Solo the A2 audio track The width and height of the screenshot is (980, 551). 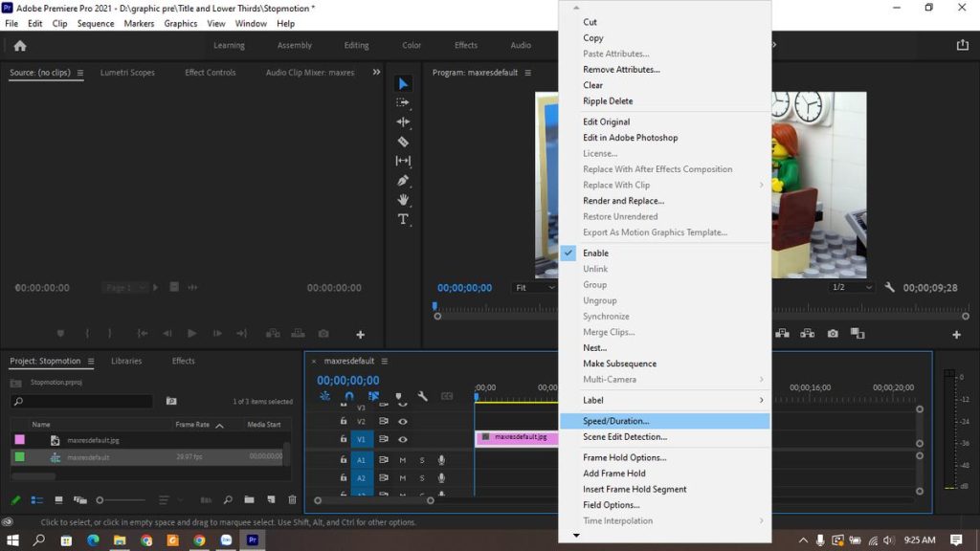click(x=422, y=477)
